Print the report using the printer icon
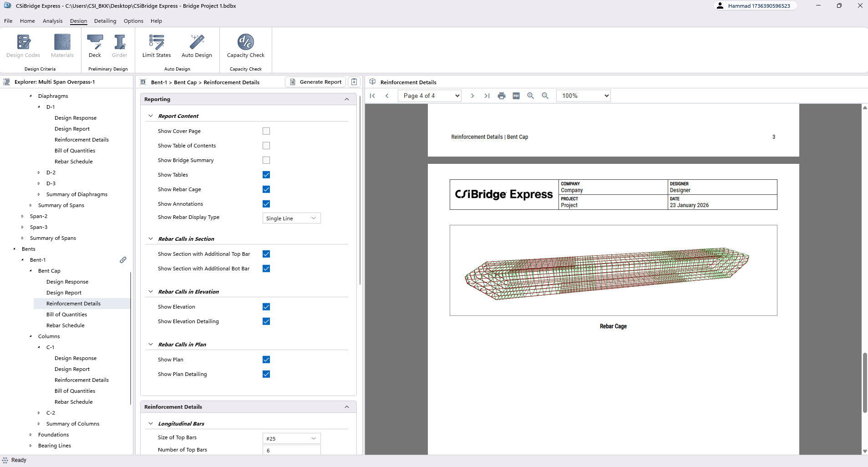This screenshot has width=868, height=467. click(x=501, y=96)
